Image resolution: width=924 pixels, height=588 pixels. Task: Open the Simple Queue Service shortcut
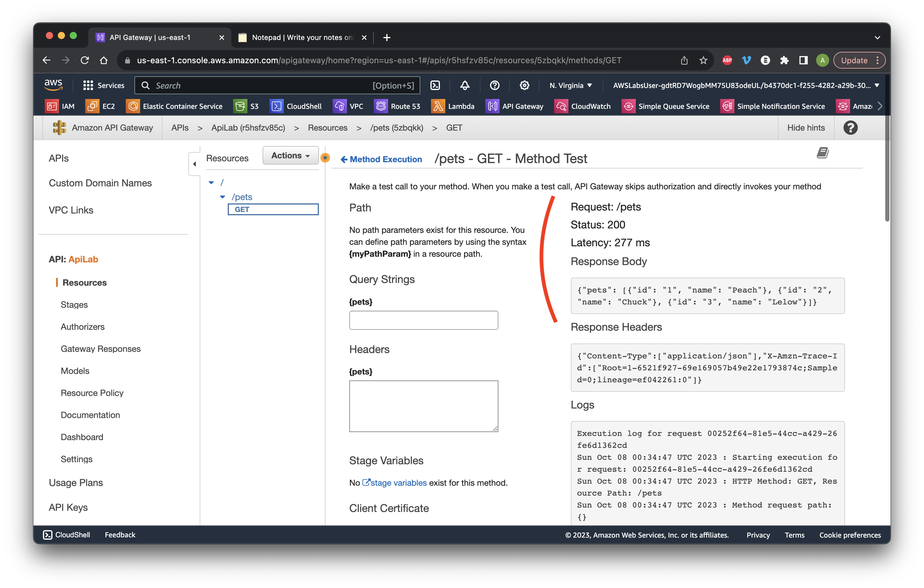point(665,106)
